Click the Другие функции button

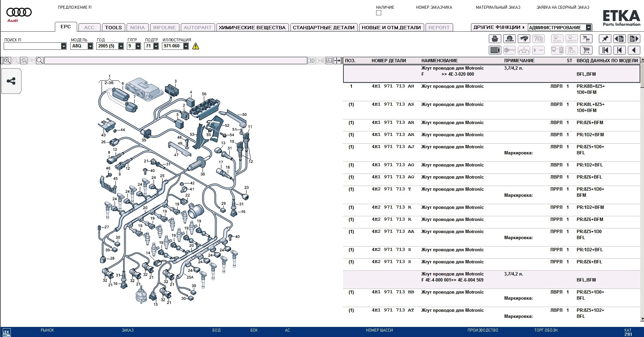pos(499,27)
